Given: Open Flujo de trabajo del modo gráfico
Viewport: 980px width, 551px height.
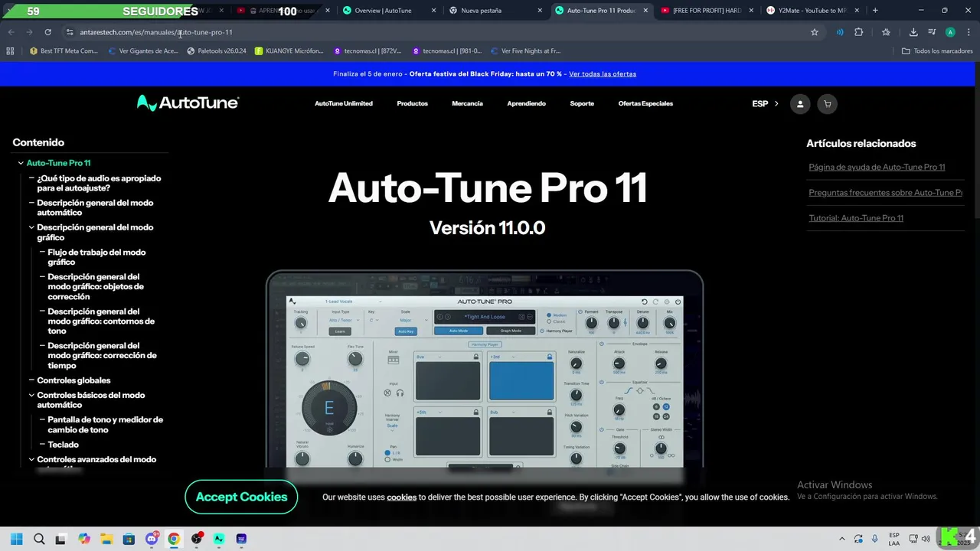Looking at the screenshot, I should (x=96, y=257).
